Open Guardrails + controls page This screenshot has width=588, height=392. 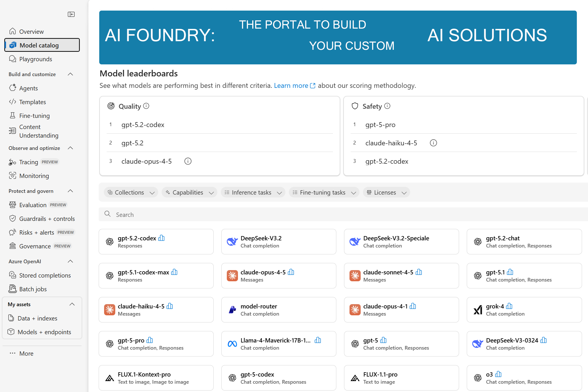click(x=42, y=219)
